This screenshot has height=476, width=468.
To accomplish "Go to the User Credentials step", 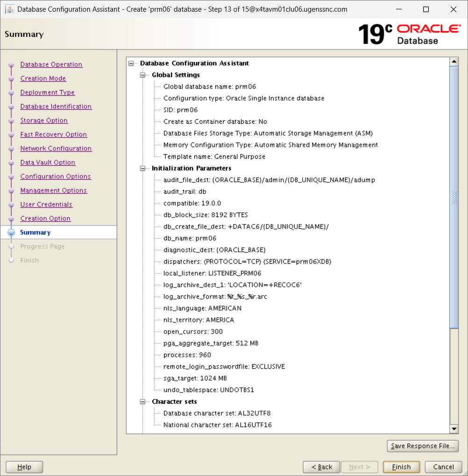I will pos(46,204).
